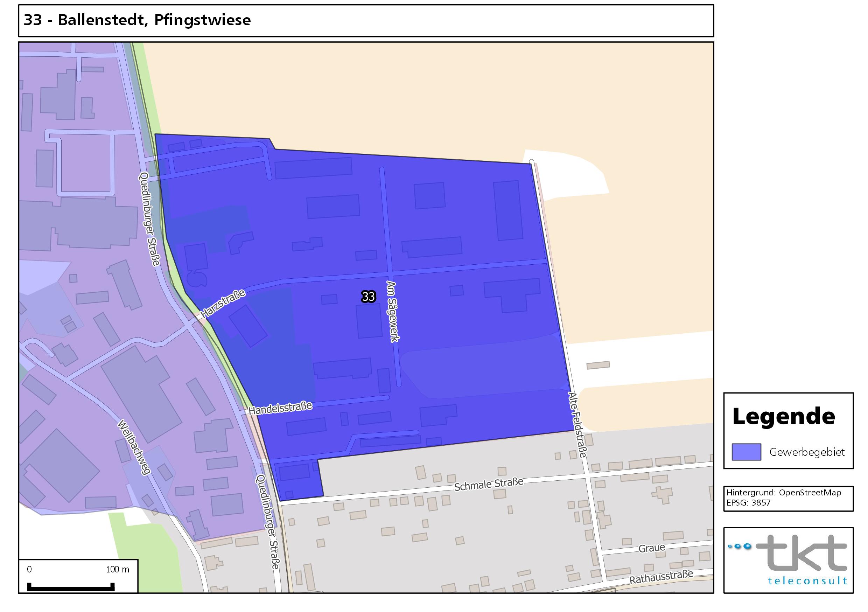This screenshot has height=612, width=868.
Task: Click the "Legende" heading
Action: 783,416
